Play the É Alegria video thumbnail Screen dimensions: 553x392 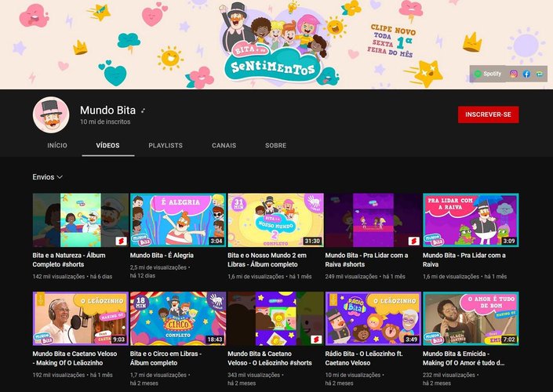(178, 220)
